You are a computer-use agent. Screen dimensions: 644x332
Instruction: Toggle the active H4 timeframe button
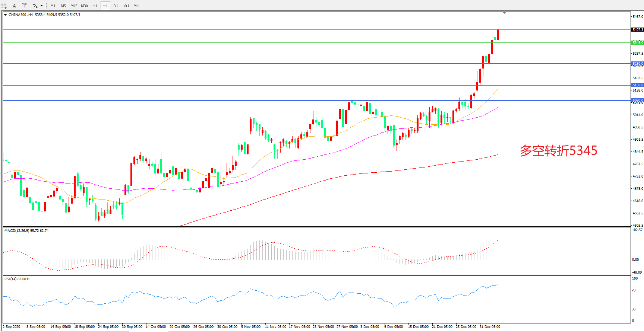tap(105, 6)
